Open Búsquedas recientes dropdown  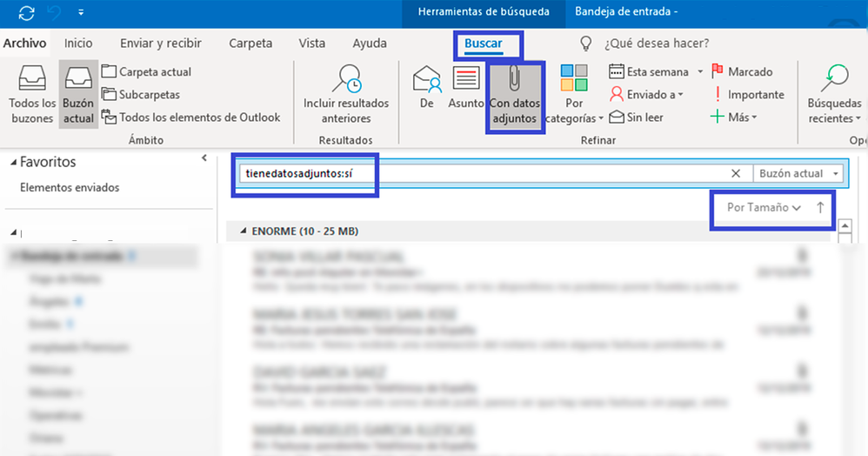pos(834,94)
